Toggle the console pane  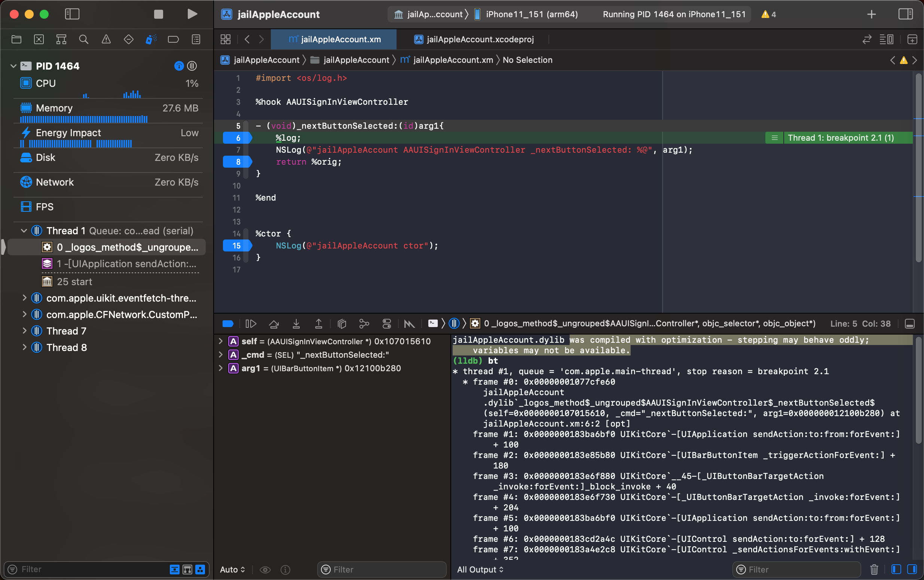click(x=912, y=569)
